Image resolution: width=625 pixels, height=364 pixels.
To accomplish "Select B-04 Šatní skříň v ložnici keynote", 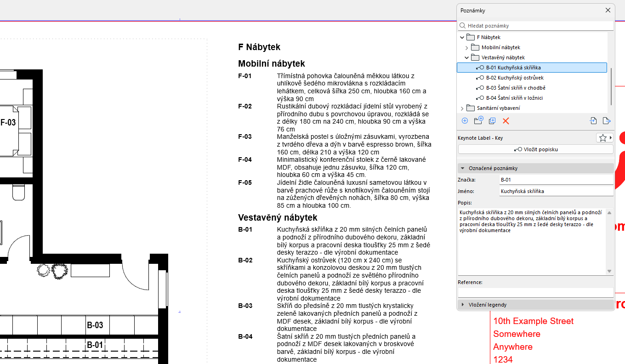I will (x=515, y=98).
